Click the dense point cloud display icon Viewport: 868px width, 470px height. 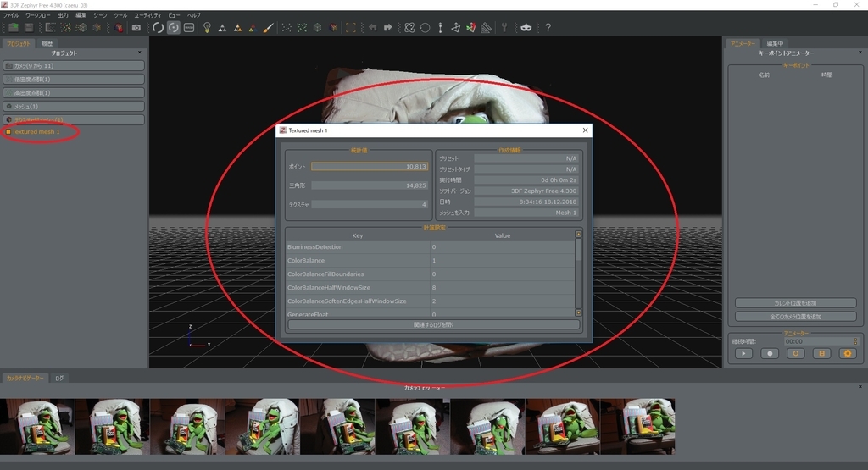(302, 28)
